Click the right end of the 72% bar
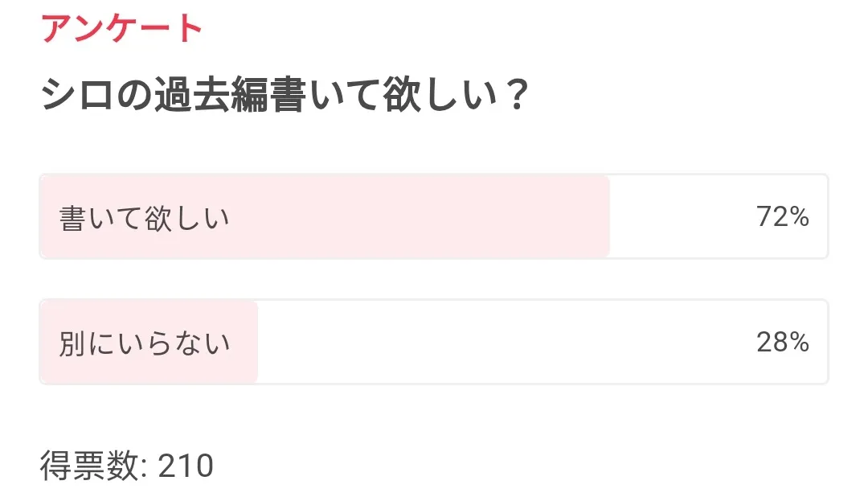 click(x=820, y=217)
